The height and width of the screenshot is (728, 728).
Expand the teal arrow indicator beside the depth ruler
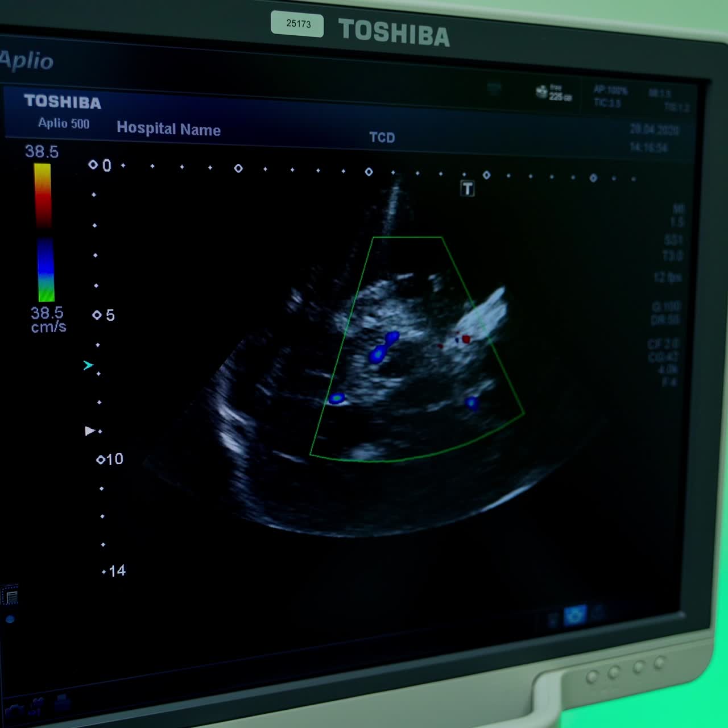(x=87, y=366)
